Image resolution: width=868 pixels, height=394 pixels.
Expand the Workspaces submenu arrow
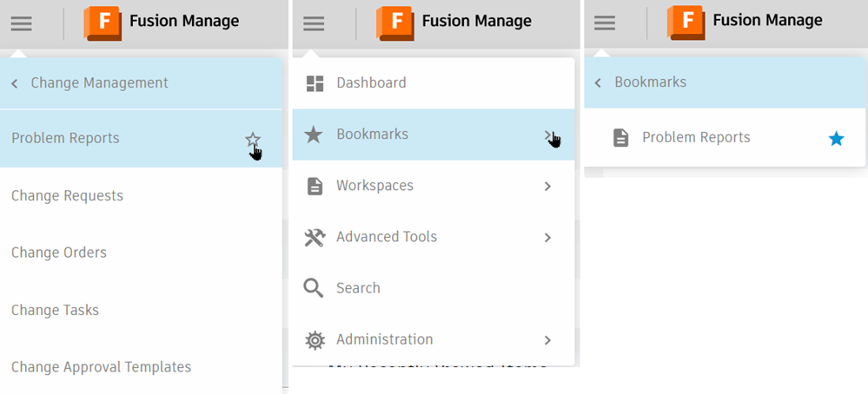tap(547, 186)
